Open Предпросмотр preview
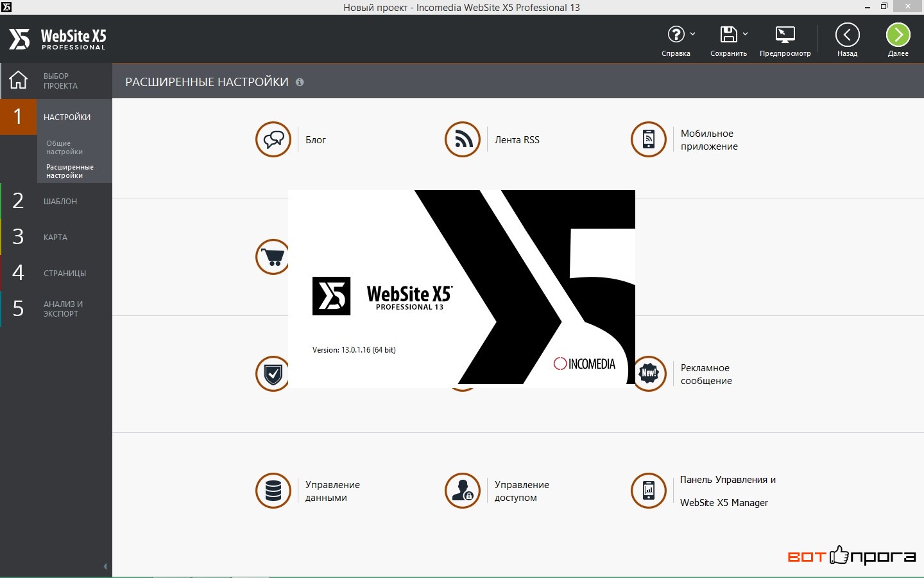Viewport: 924px width, 578px height. (785, 40)
